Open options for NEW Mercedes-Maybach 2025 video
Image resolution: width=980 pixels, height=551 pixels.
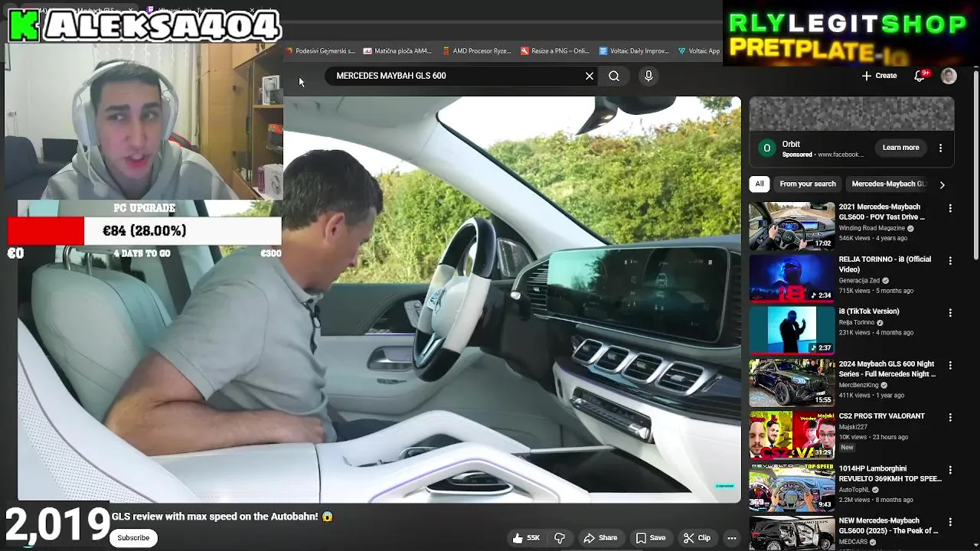tap(950, 522)
